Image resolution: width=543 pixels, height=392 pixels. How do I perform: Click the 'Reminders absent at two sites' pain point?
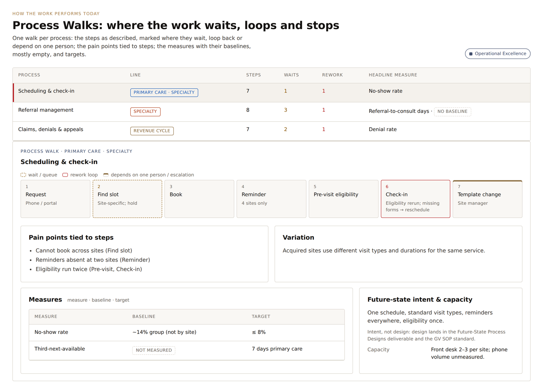pyautogui.click(x=93, y=260)
